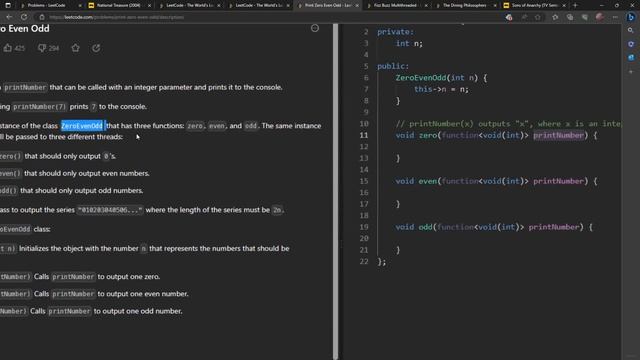The height and width of the screenshot is (360, 640).
Task: Click the int n; declaration line
Action: click(x=409, y=43)
